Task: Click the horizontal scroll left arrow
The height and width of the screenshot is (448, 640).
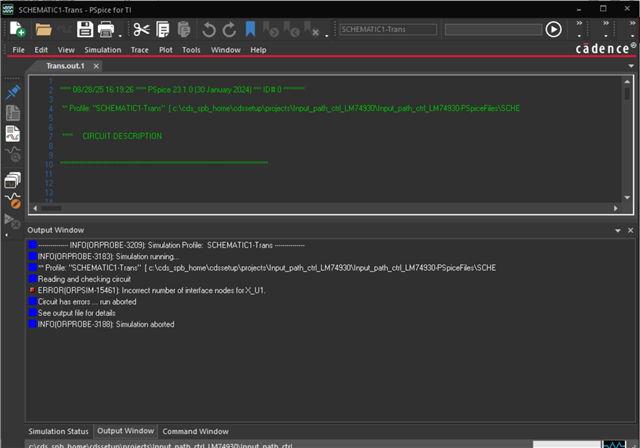Action: (x=35, y=208)
